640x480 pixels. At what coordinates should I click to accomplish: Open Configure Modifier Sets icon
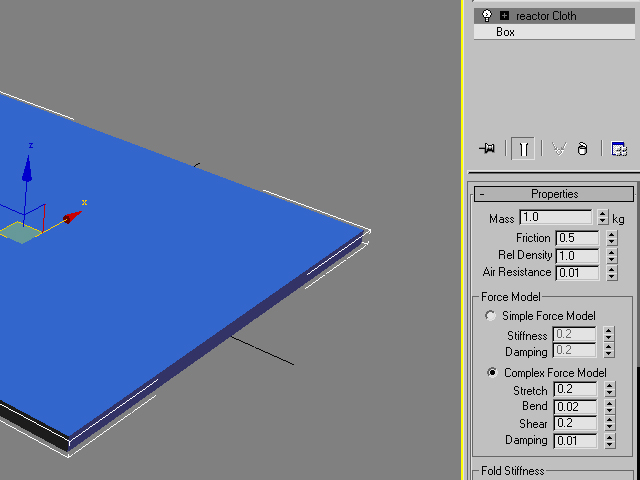click(619, 149)
